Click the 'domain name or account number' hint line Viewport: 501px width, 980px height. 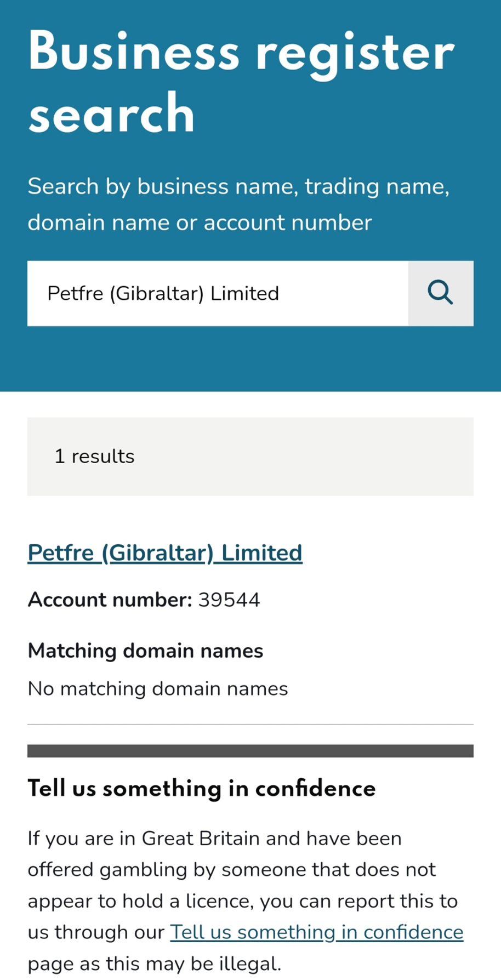[x=200, y=223]
